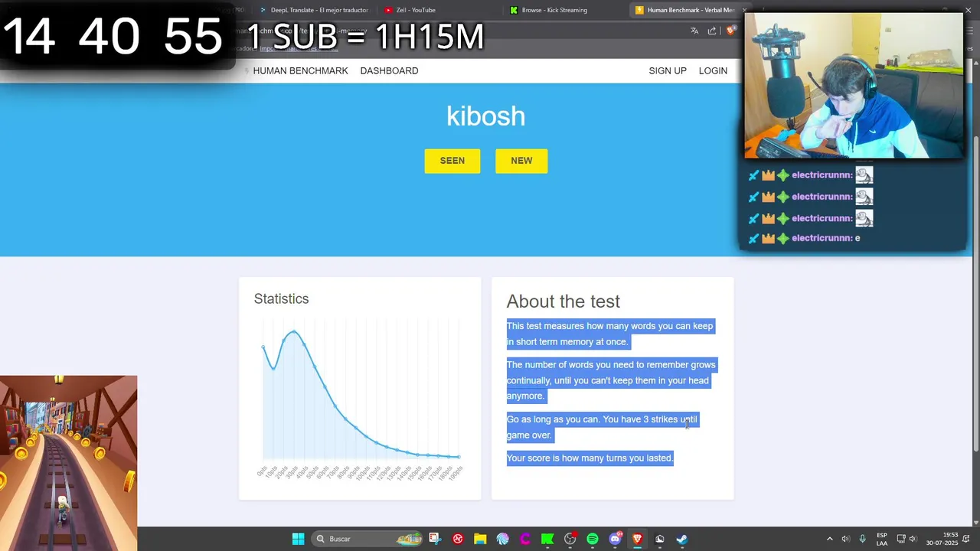Click the tray speaker icon beside the chevron
Viewport: 980px width, 551px height.
845,539
